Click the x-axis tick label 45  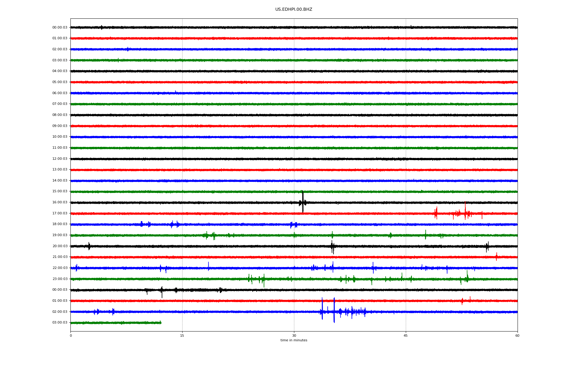(x=406, y=336)
